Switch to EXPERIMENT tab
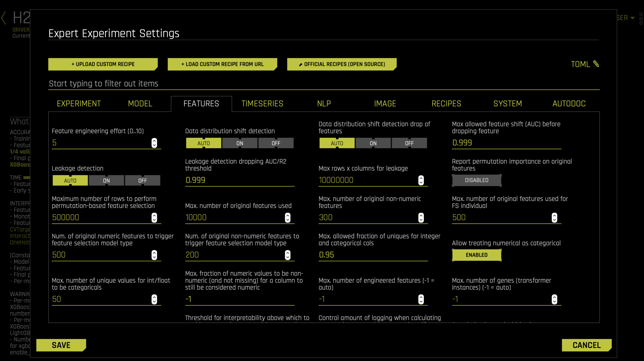Screen dimensions: 644x361 tap(78, 103)
